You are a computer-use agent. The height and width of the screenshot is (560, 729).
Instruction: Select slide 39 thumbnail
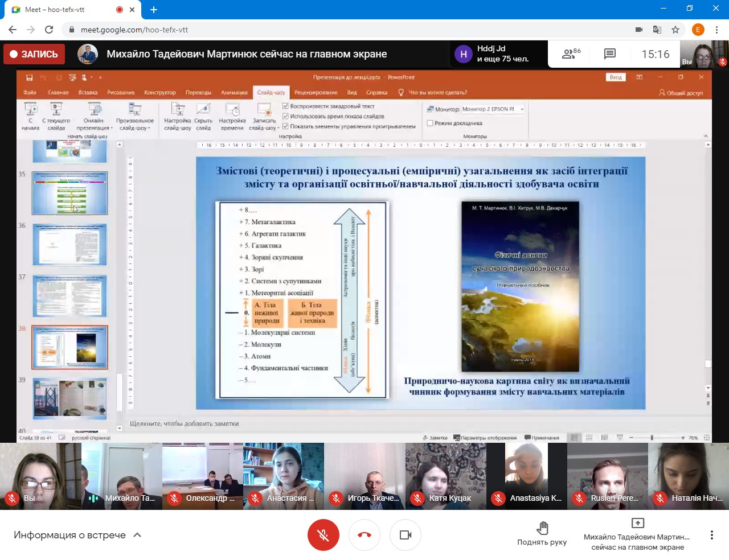[69, 398]
